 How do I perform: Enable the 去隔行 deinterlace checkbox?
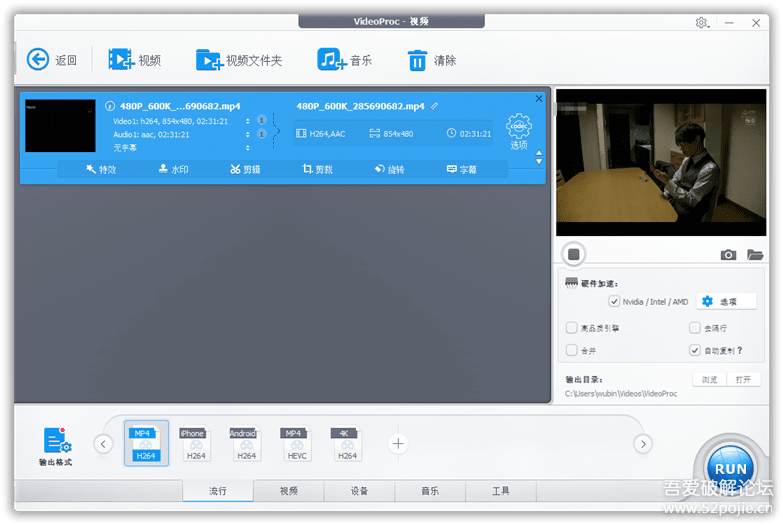coord(695,328)
